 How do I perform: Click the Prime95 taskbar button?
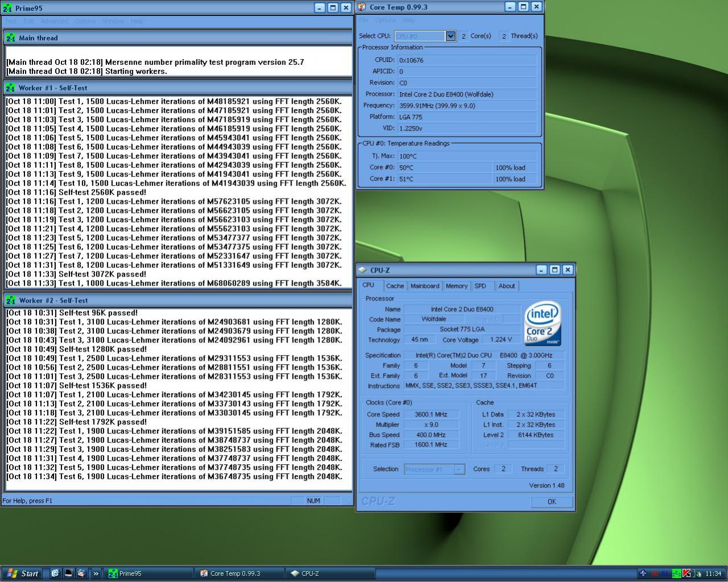point(149,573)
